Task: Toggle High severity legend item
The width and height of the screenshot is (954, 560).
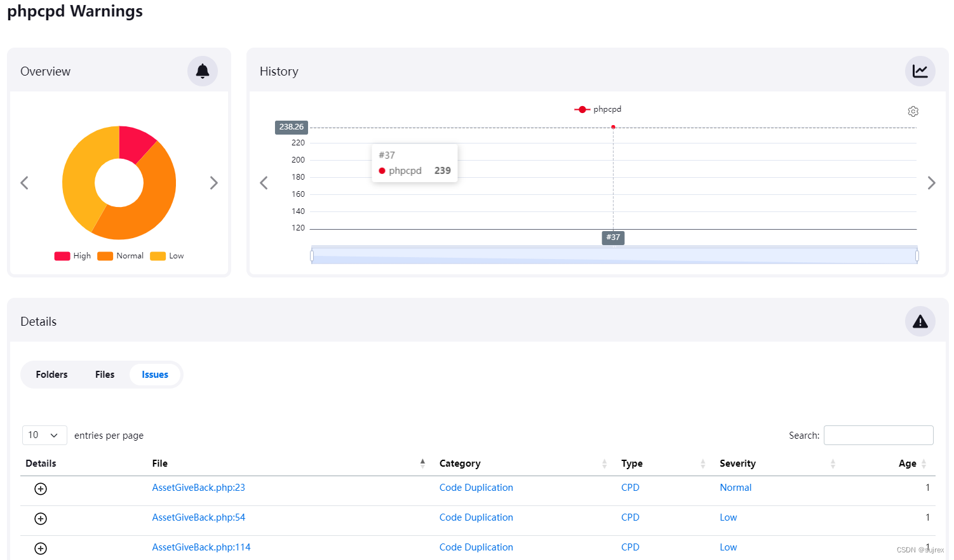Action: (x=72, y=256)
